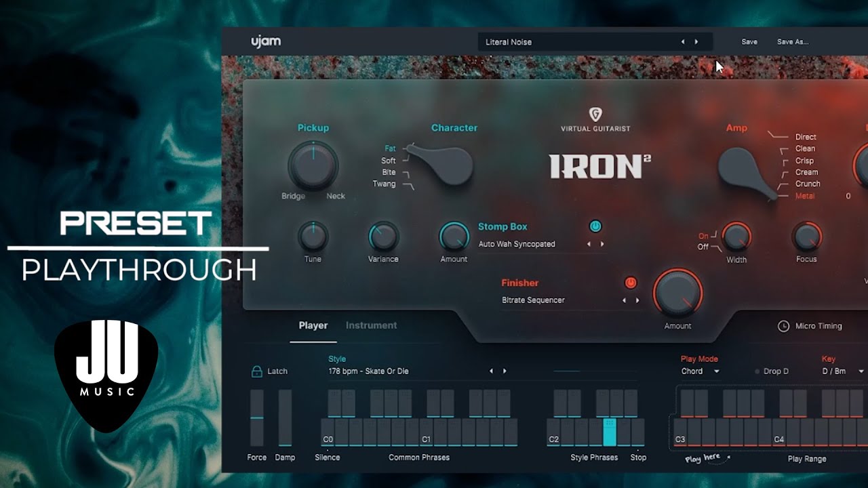Screen dimensions: 868x488
Task: Set Width switch to Off
Action: point(703,247)
